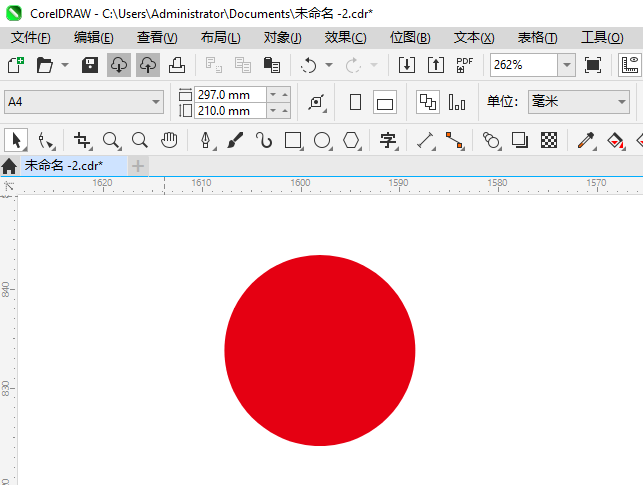This screenshot has width=643, height=485.
Task: Open the 对象(J) menu
Action: 283,38
